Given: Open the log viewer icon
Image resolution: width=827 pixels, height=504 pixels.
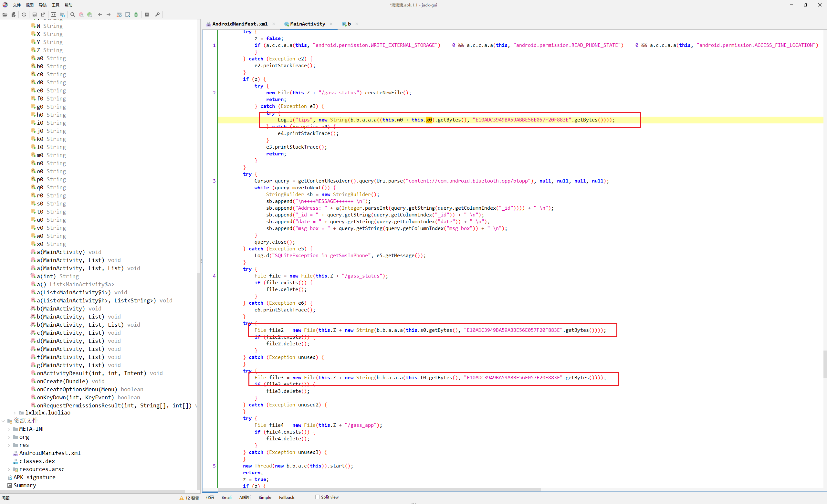Looking at the screenshot, I should coord(147,15).
